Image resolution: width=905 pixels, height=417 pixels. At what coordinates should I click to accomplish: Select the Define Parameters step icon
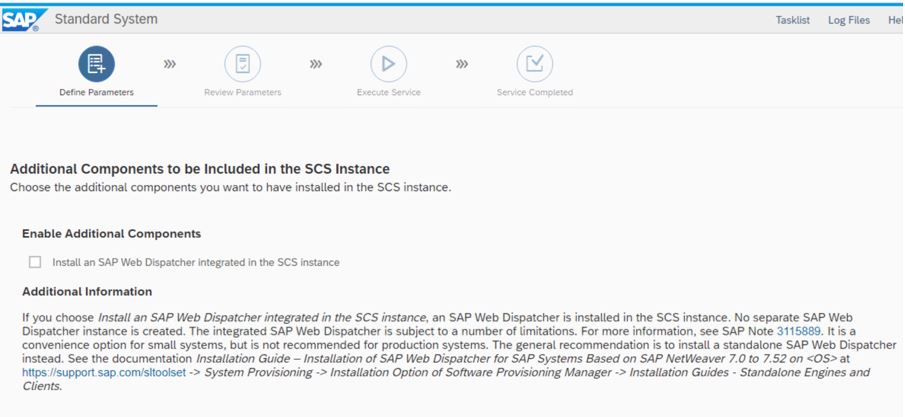click(x=96, y=64)
